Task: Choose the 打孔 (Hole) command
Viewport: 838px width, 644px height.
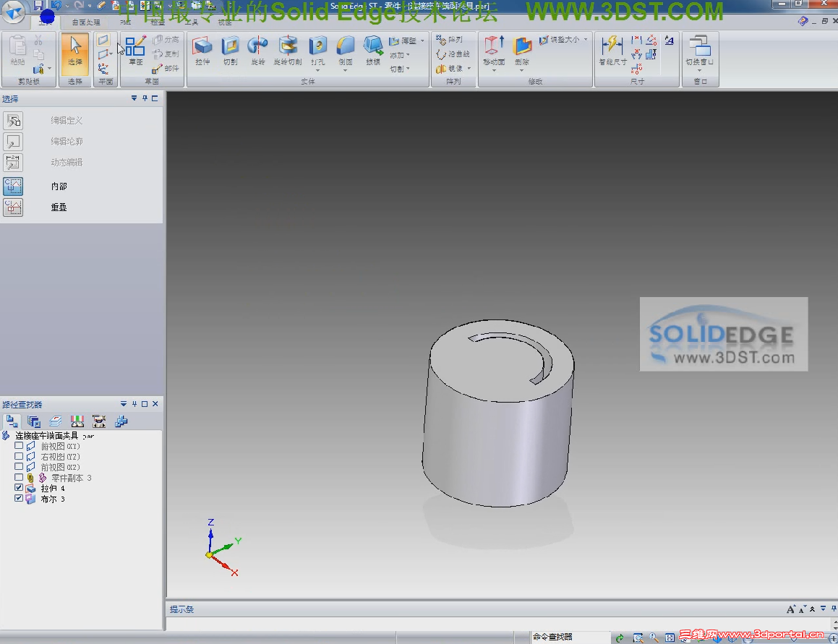Action: pyautogui.click(x=318, y=51)
